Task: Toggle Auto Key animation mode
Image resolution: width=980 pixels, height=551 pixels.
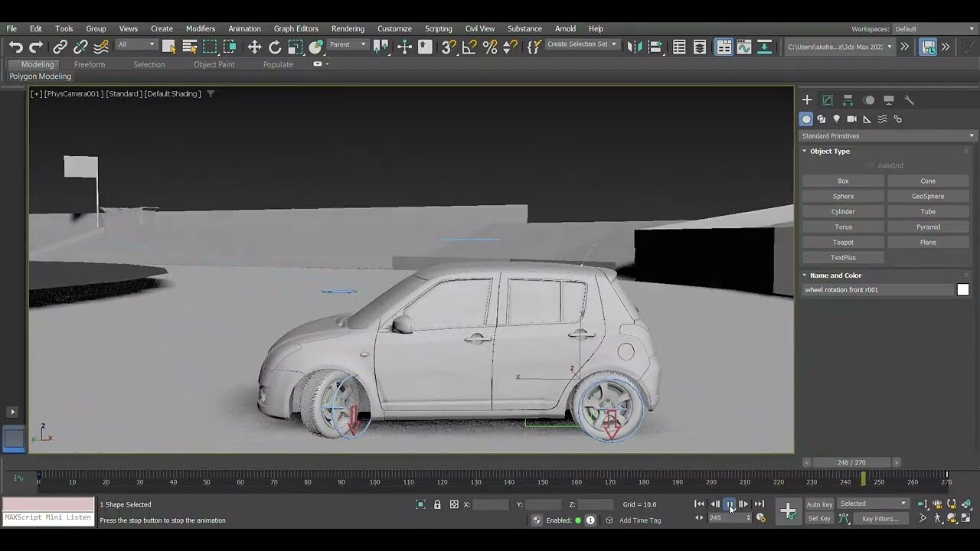Action: click(819, 504)
